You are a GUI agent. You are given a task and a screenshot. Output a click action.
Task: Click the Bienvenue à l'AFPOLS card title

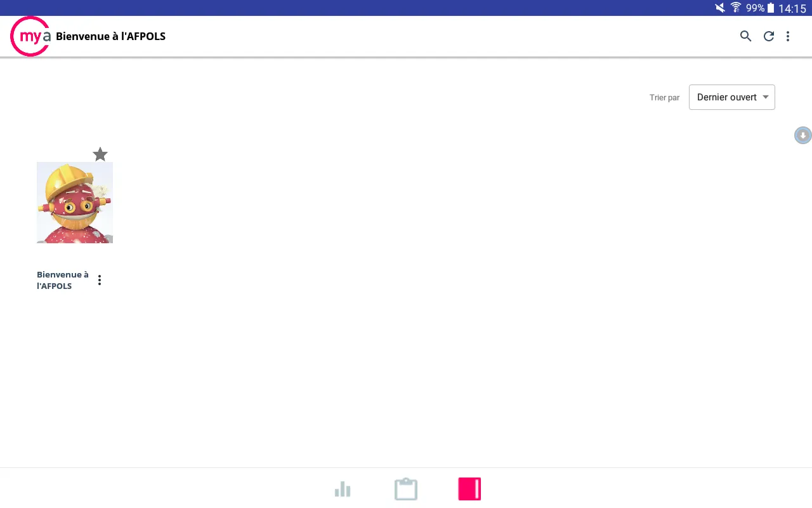pos(63,280)
